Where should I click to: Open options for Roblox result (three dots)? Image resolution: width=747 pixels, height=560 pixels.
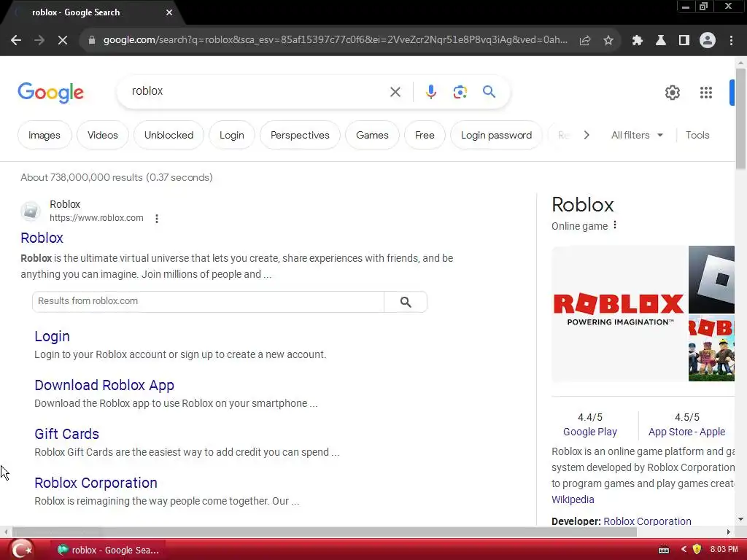point(157,219)
